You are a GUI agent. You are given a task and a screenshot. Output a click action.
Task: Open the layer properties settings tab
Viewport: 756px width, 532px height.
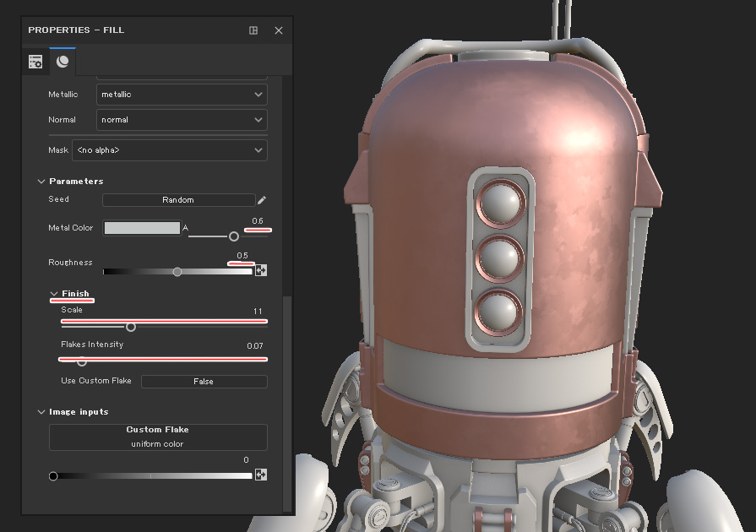tap(35, 62)
